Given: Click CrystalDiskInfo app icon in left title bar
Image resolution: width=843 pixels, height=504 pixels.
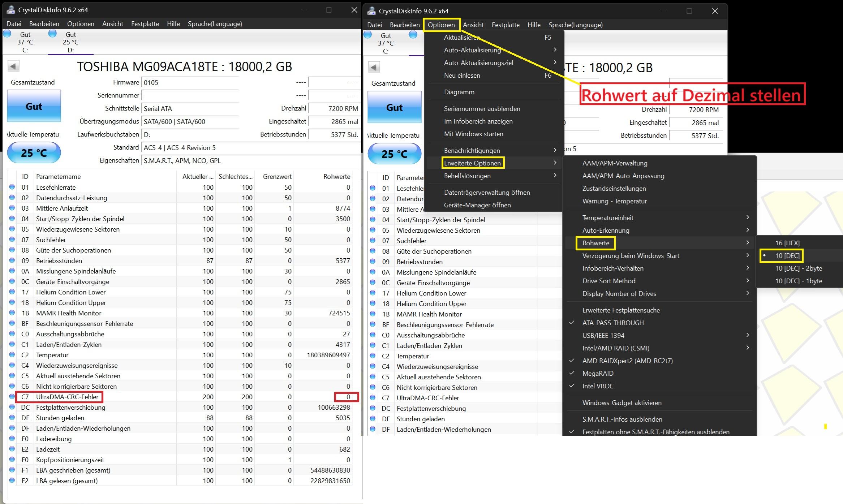Looking at the screenshot, I should coord(10,10).
